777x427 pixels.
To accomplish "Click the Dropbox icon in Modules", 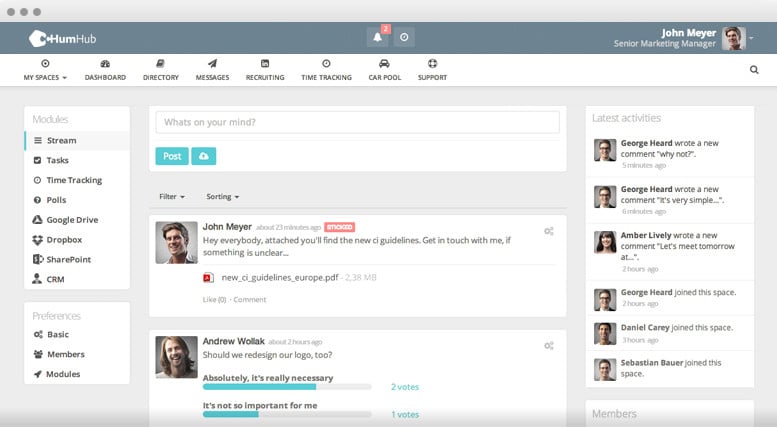I will 37,240.
